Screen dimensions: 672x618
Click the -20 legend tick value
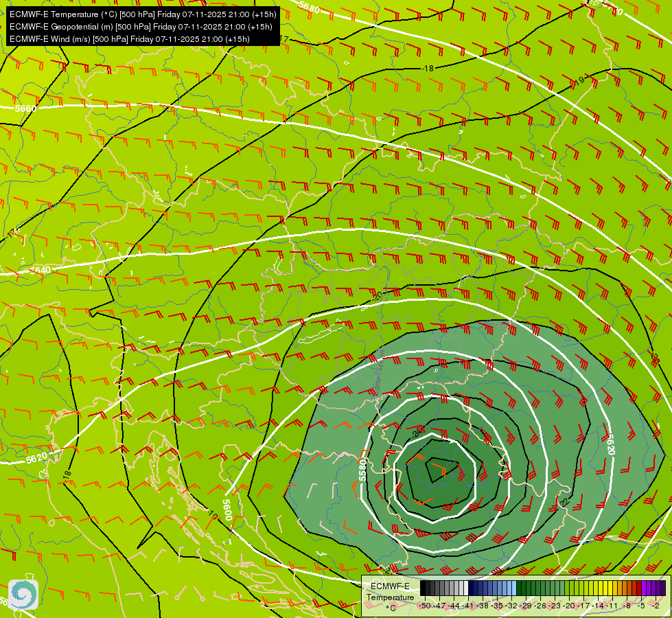click(569, 606)
